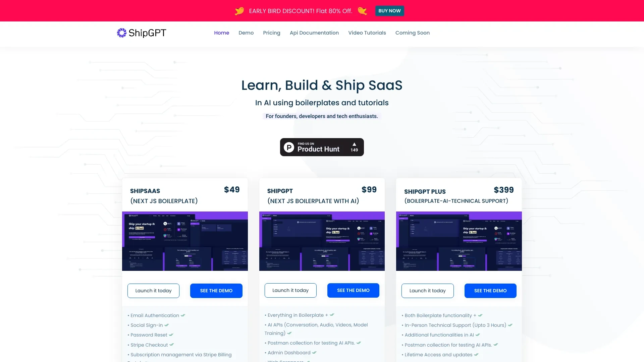
Task: Click the ShipSaaS product thumbnail image
Action: 184,241
